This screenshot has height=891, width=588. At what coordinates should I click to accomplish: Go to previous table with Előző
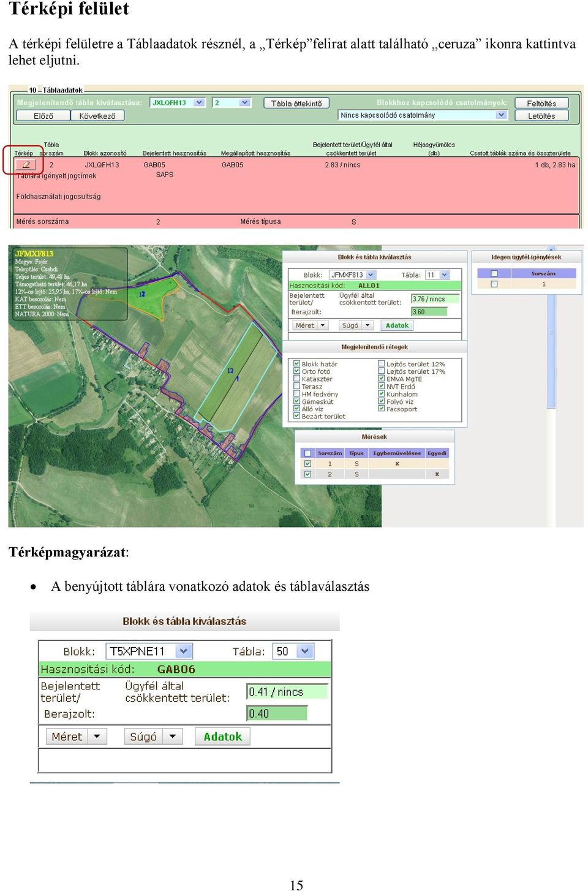(43, 116)
